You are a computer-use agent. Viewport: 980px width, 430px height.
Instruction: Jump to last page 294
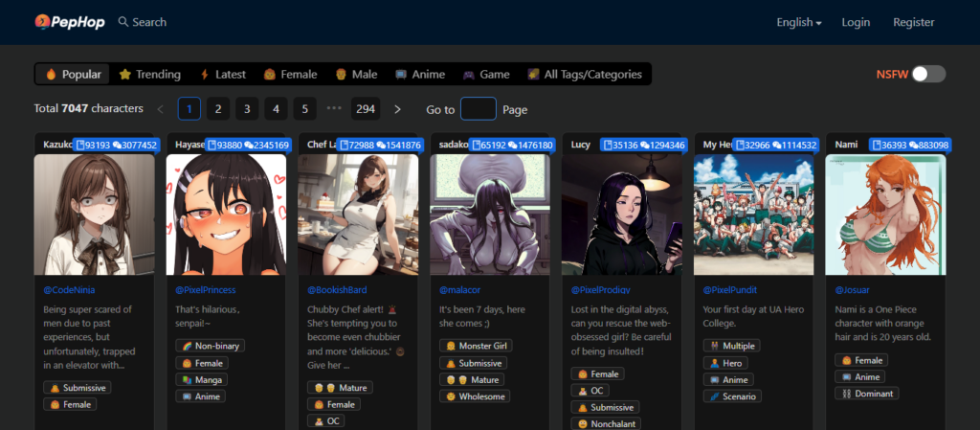click(x=366, y=109)
